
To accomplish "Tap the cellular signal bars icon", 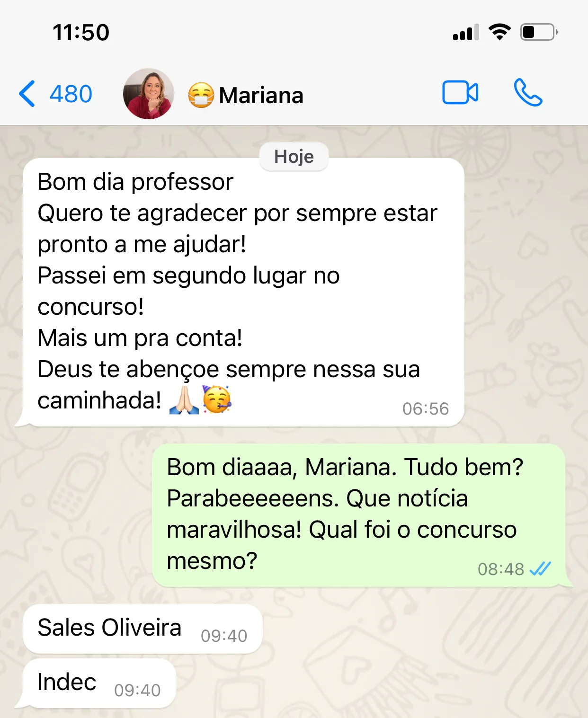I will [466, 32].
